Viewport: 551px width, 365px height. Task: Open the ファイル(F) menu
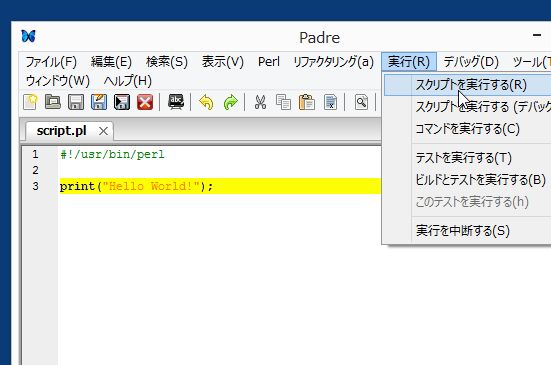click(51, 62)
